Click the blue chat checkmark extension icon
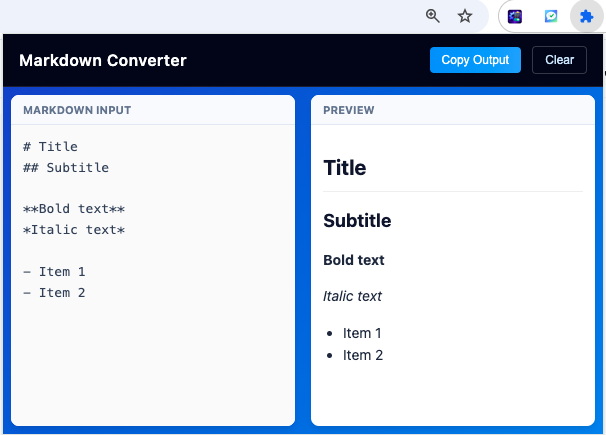Image resolution: width=606 pixels, height=435 pixels. [550, 16]
